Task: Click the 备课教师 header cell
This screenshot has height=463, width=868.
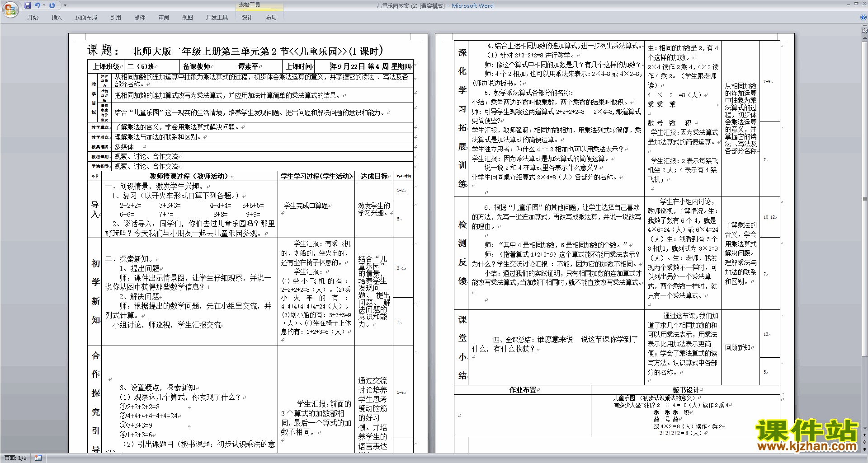Action: 197,66
